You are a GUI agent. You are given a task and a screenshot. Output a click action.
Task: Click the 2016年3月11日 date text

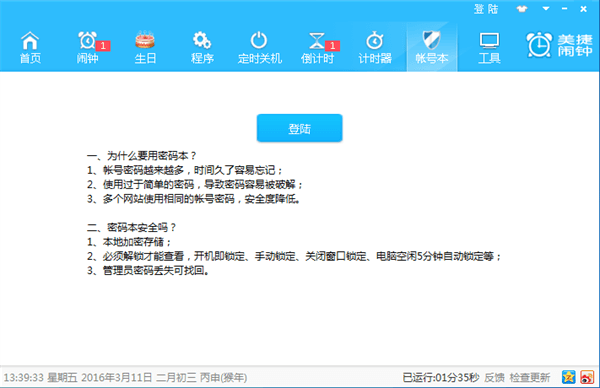[x=117, y=378]
